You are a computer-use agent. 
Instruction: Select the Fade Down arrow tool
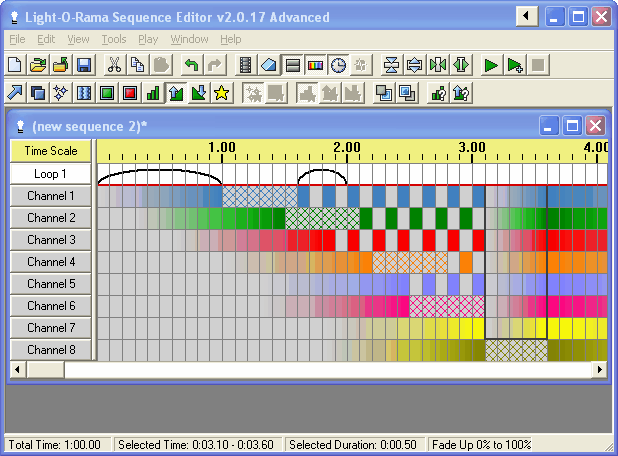[198, 93]
